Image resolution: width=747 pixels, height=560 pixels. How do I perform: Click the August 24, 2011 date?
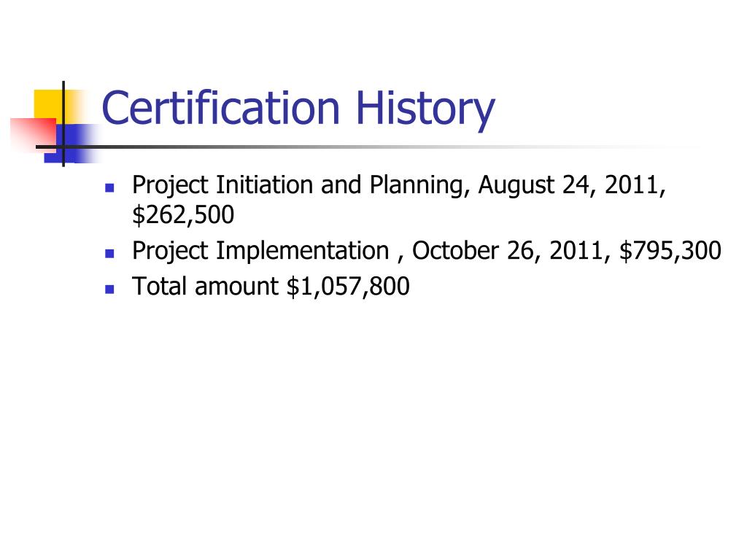click(568, 185)
